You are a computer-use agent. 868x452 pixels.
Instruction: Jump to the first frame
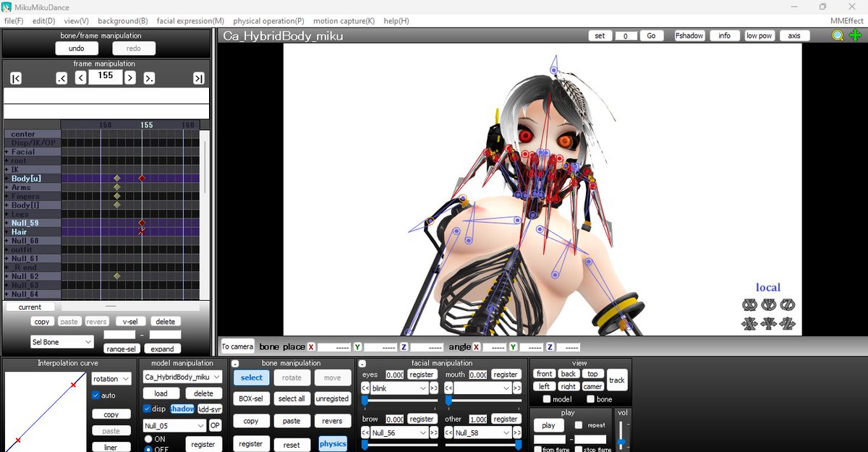16,78
